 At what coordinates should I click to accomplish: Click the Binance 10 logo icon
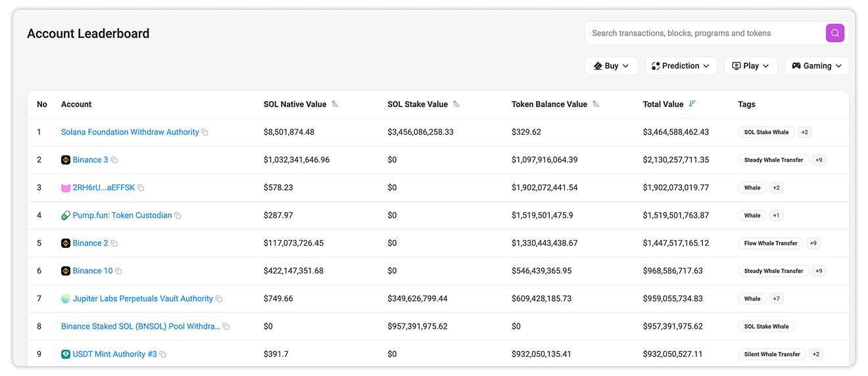coord(66,271)
